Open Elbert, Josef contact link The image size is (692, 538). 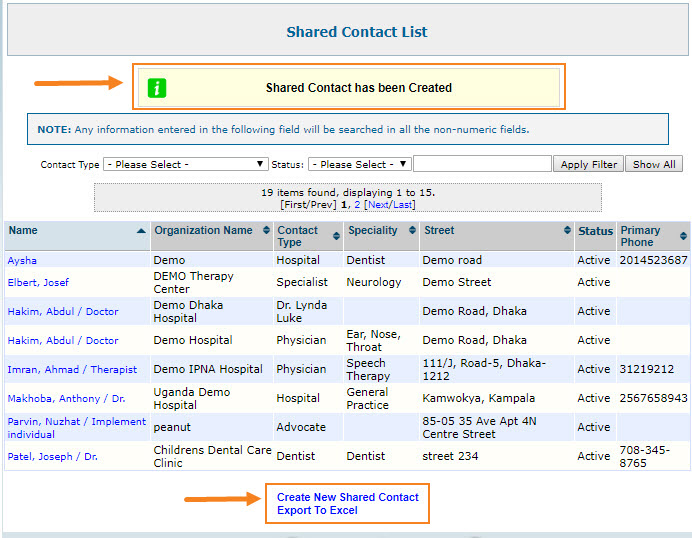[x=38, y=283]
